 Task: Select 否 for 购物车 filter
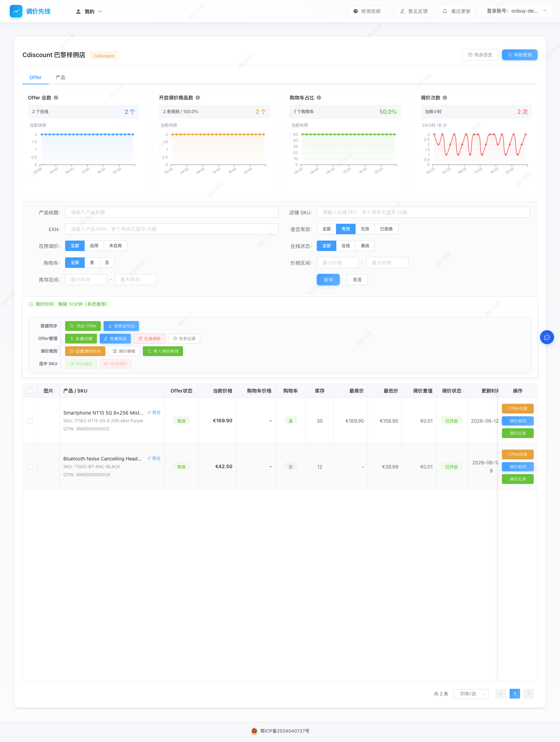[x=107, y=263]
